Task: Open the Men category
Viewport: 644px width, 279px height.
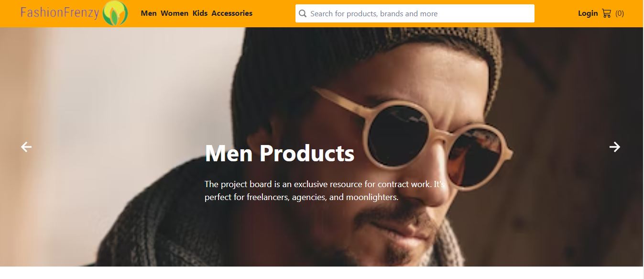Action: pyautogui.click(x=149, y=13)
